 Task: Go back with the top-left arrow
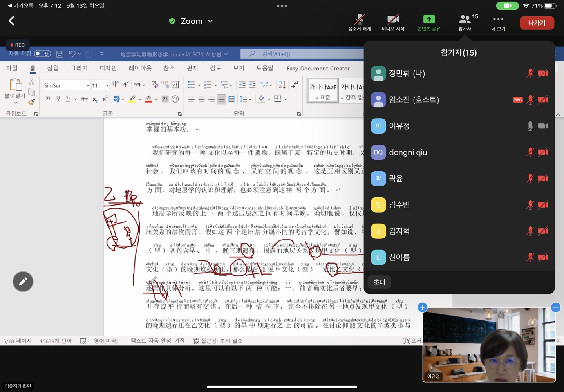click(12, 21)
